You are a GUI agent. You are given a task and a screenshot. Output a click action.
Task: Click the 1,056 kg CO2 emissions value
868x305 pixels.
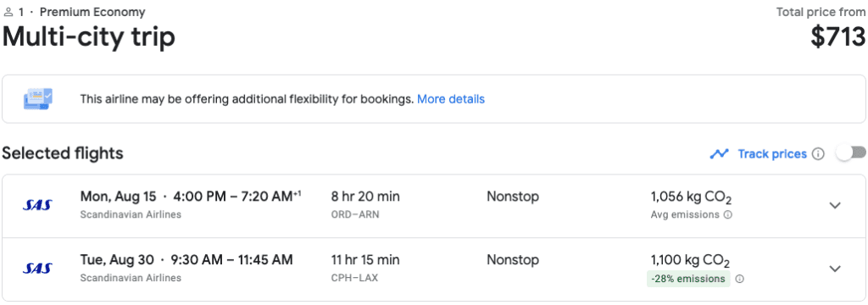pos(692,197)
